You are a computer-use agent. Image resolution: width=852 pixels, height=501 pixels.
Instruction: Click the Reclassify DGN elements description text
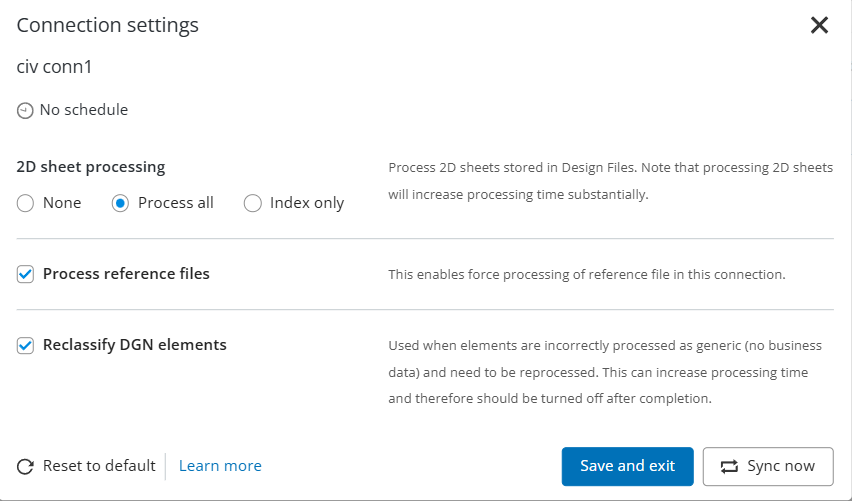click(605, 372)
